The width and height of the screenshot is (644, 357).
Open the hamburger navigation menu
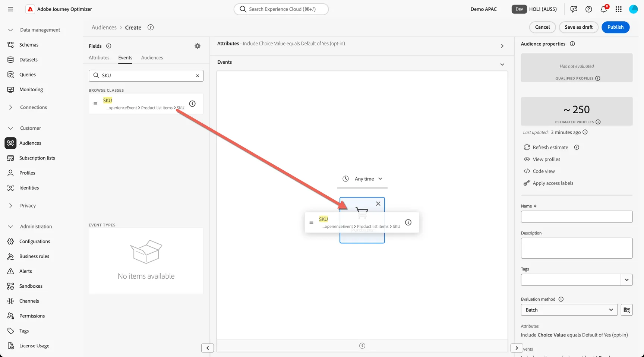tap(10, 9)
